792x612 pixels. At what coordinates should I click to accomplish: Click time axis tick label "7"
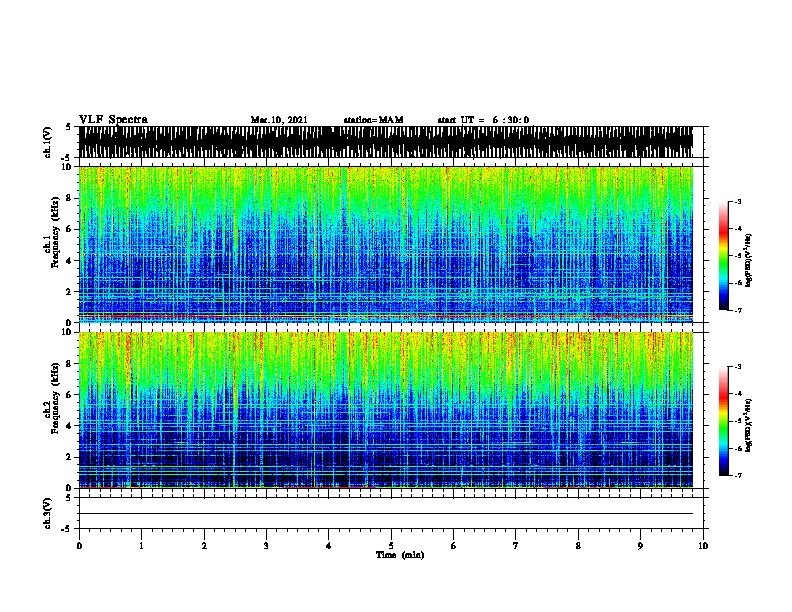[x=516, y=546]
